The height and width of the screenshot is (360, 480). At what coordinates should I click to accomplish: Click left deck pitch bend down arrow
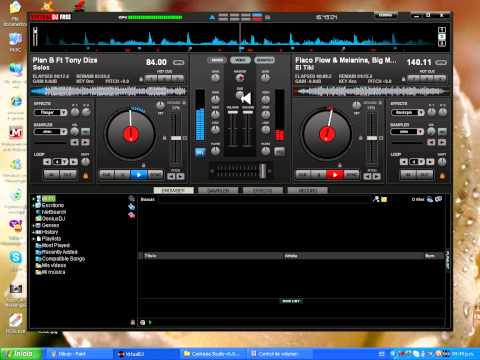point(171,177)
